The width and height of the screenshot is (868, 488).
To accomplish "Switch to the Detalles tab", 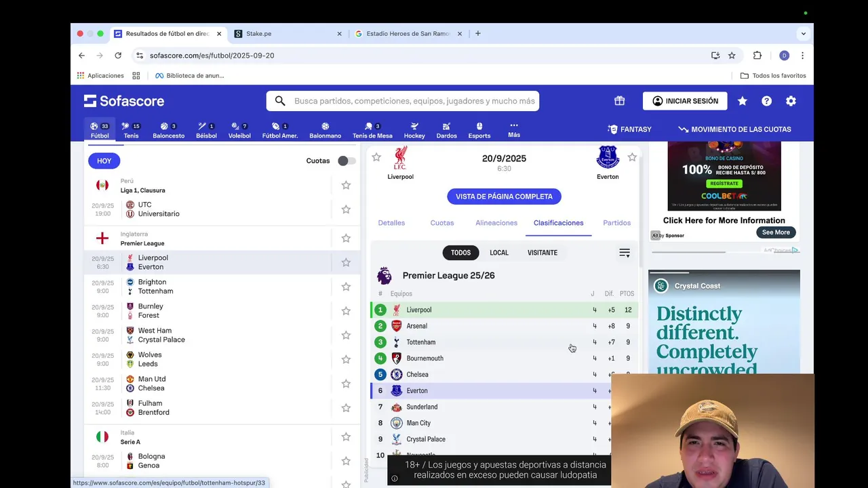I will (x=391, y=223).
